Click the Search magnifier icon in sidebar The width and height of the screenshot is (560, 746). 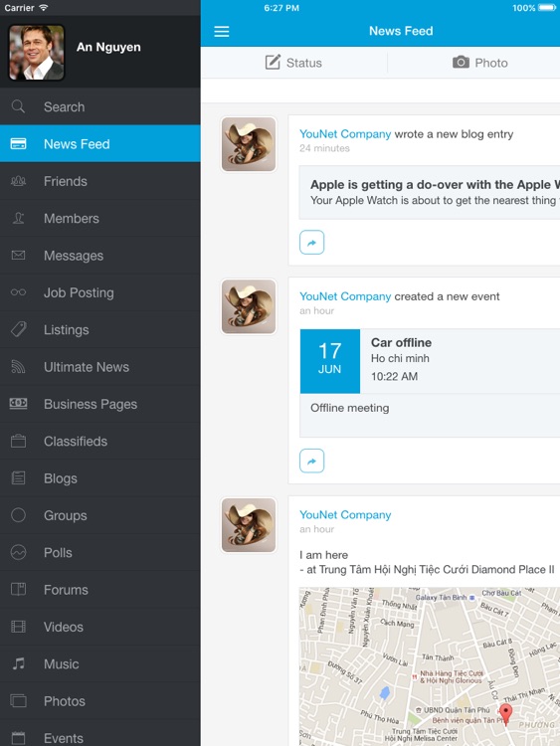(18, 106)
